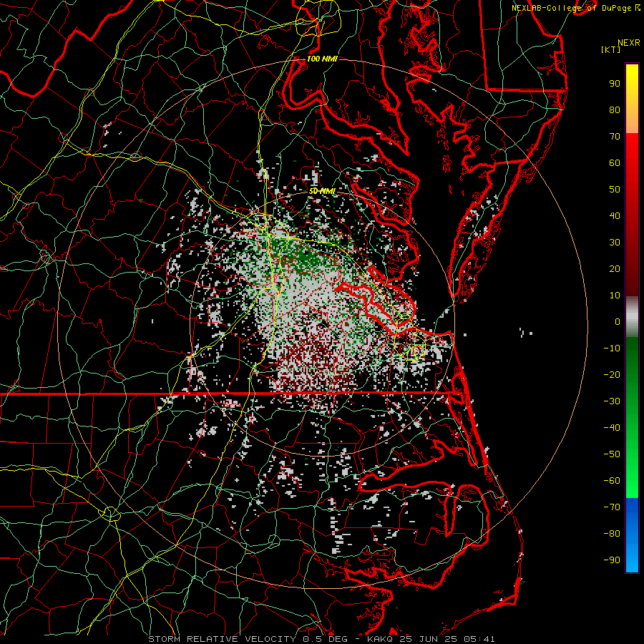Click the 30 value on the velocity scale
Viewport: 644px width, 644px height.
(x=615, y=243)
